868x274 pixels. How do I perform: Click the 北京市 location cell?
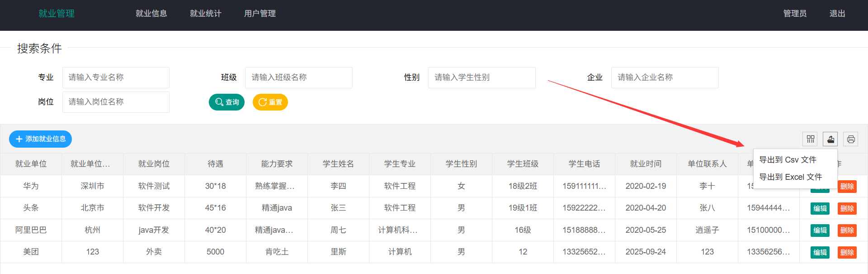pyautogui.click(x=93, y=208)
